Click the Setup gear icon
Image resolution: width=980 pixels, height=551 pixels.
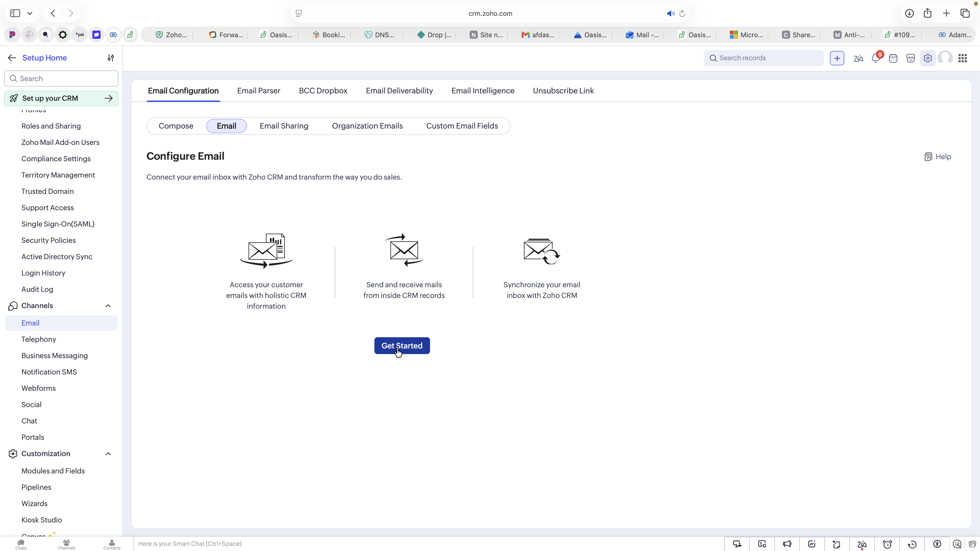(927, 58)
